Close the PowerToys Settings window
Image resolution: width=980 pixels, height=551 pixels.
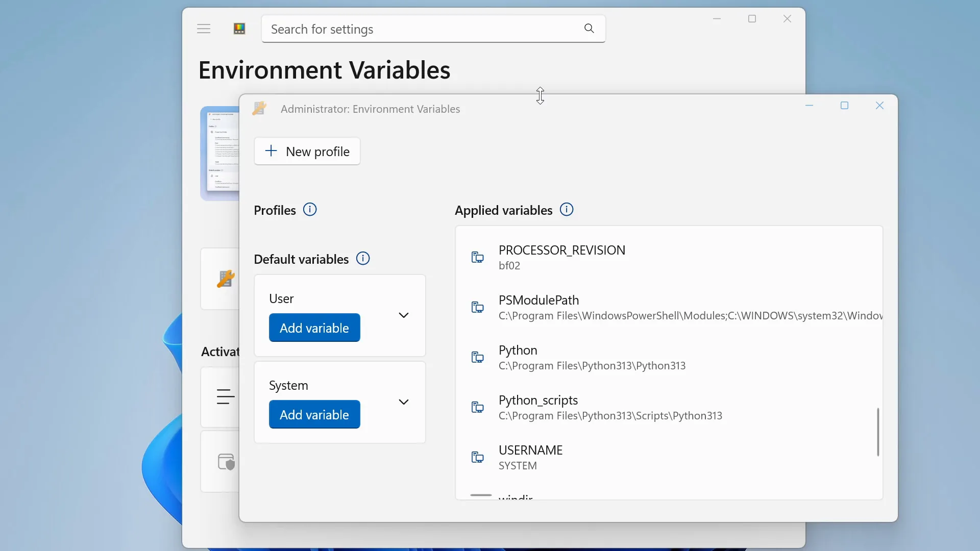tap(787, 19)
